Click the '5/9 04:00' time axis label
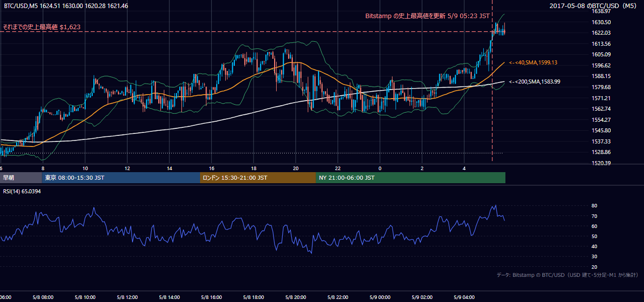Viewport: 644px width, 302px height. click(x=464, y=297)
